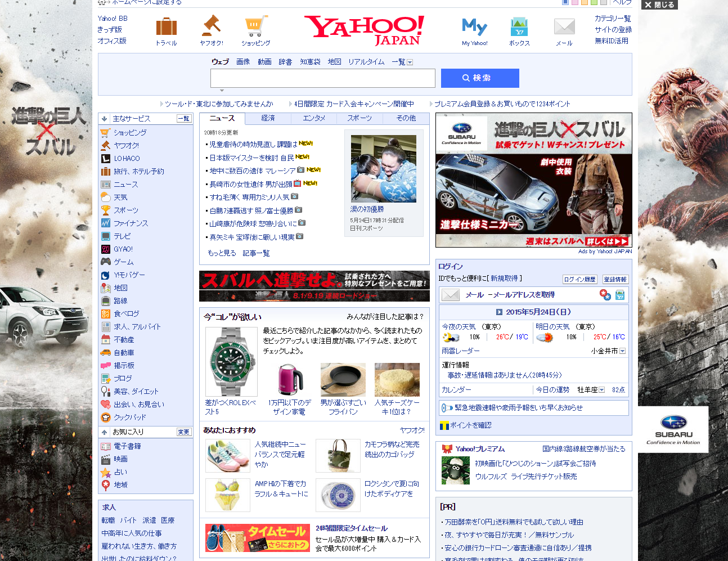Click the 登録情報 button

pyautogui.click(x=615, y=280)
